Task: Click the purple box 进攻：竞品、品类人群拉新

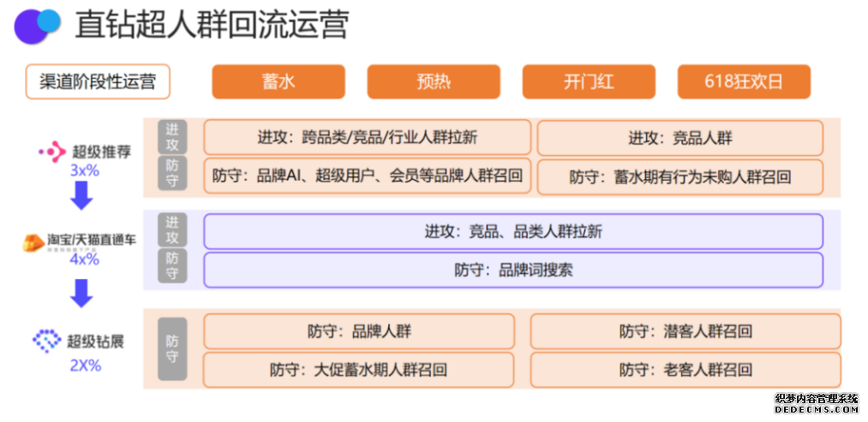Action: click(x=513, y=231)
